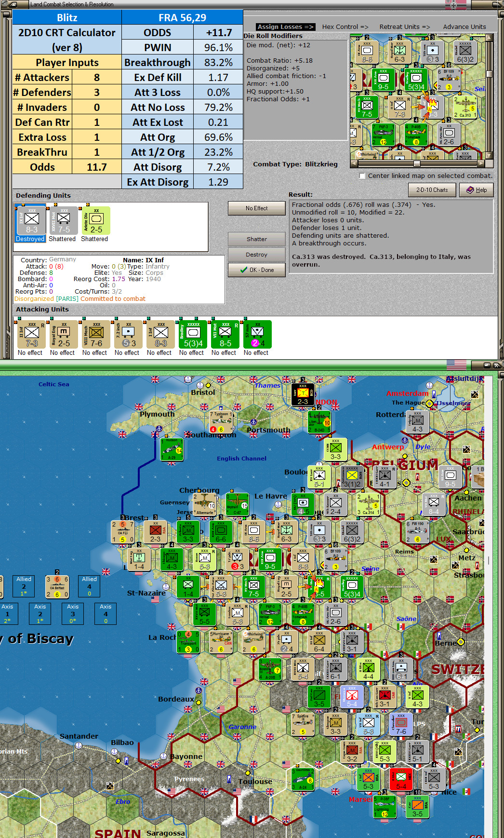Image resolution: width=504 pixels, height=838 pixels.
Task: Select the Ca.314 bomber on main map
Action: (x=368, y=504)
